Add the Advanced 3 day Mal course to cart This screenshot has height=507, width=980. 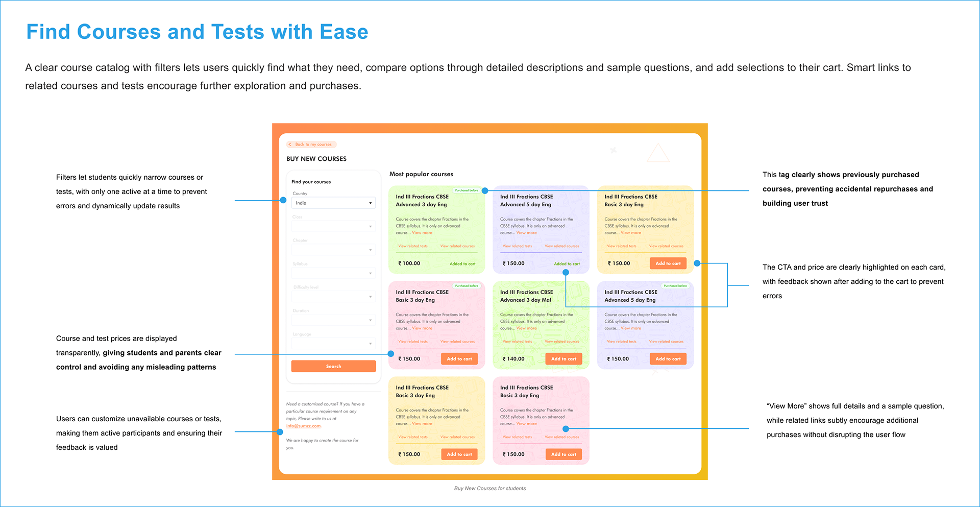[x=563, y=359]
